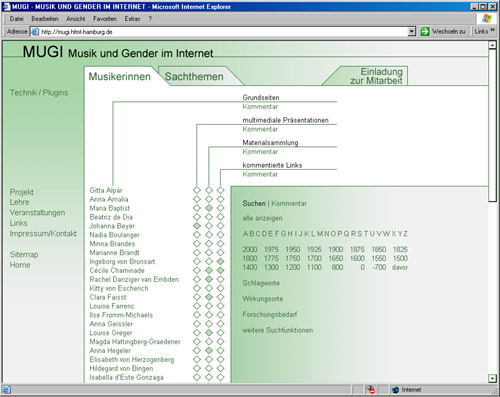
Task: Switch to the Sachthemen tab
Action: point(194,76)
